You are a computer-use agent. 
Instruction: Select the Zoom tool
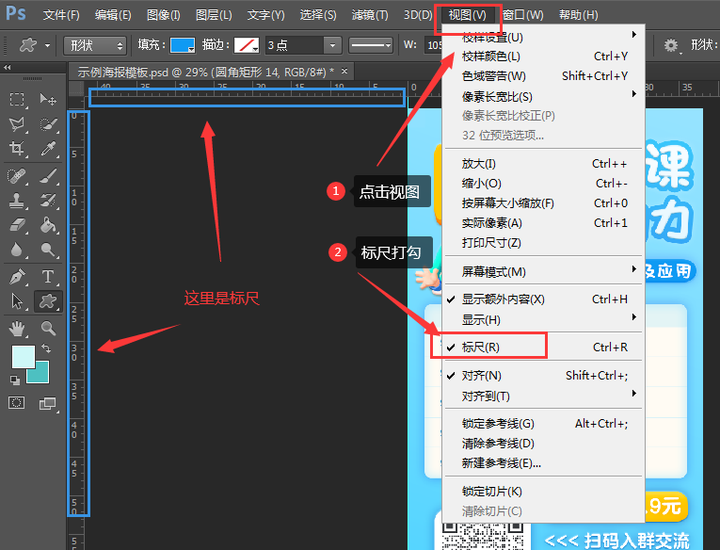tap(48, 328)
